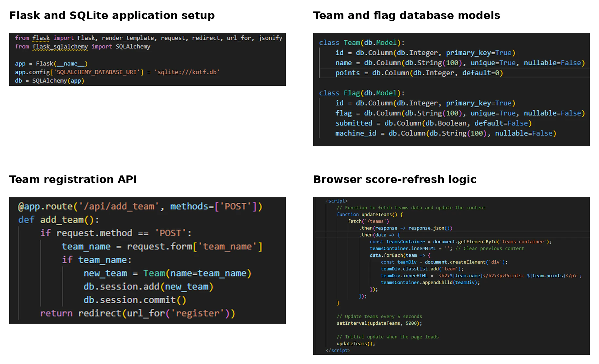Click the heading 'Team registration API'

[73, 179]
